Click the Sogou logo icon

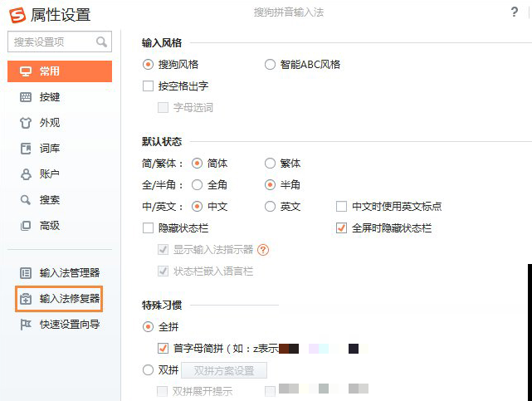point(17,15)
